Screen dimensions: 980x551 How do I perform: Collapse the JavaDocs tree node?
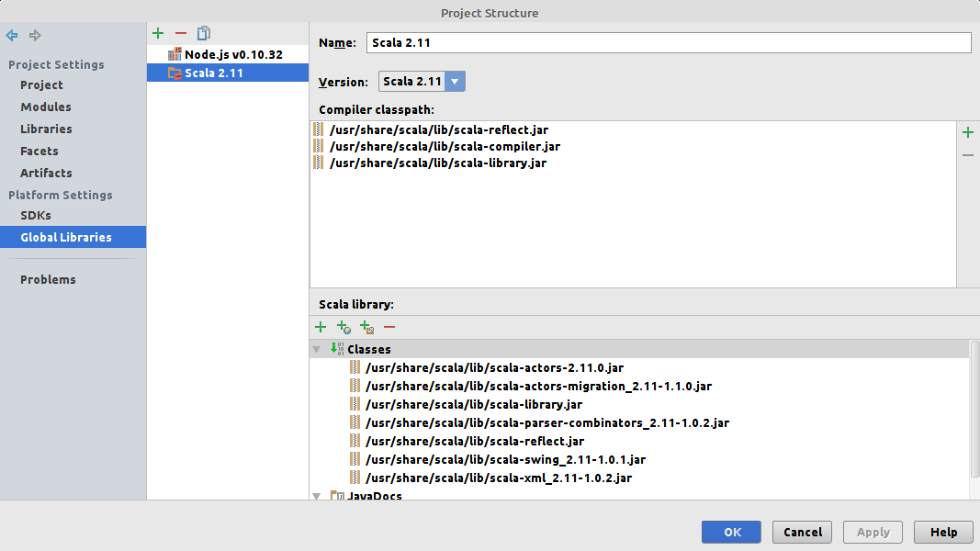(317, 496)
